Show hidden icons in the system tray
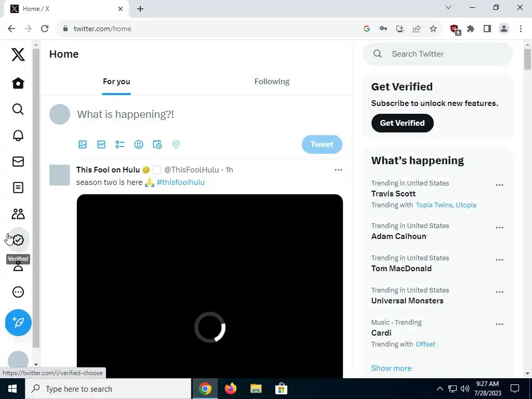Image resolution: width=532 pixels, height=399 pixels. click(x=440, y=389)
